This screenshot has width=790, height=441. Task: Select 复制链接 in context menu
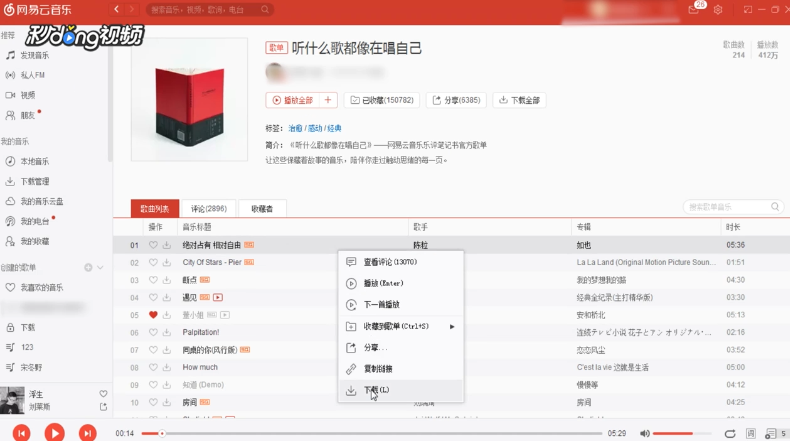click(x=401, y=369)
